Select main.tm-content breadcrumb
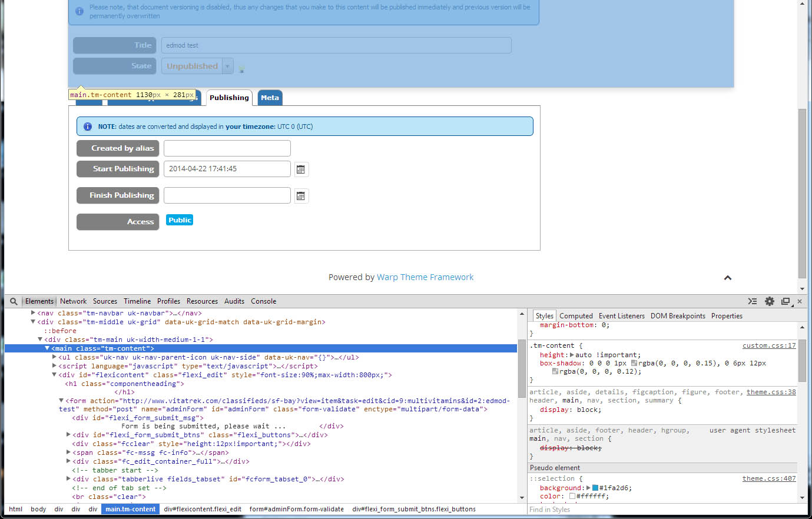Image resolution: width=812 pixels, height=519 pixels. click(x=130, y=509)
